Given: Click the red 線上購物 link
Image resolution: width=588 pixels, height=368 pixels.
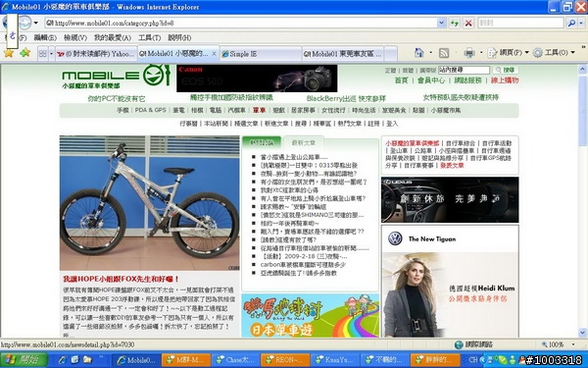Looking at the screenshot, I should coord(505,80).
